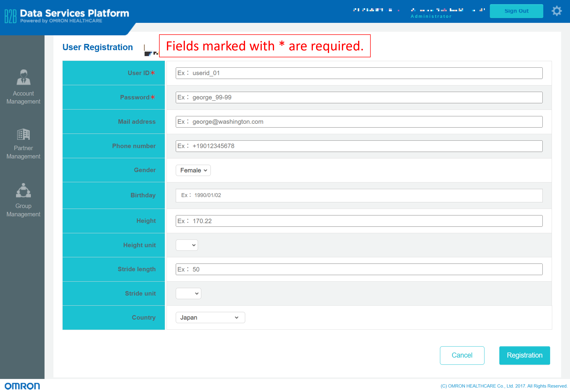Image resolution: width=570 pixels, height=392 pixels.
Task: Click into the Mail address field
Action: (359, 122)
